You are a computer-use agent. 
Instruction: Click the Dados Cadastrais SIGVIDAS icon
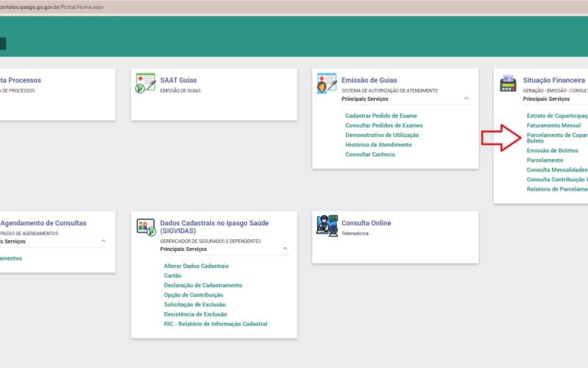point(146,226)
